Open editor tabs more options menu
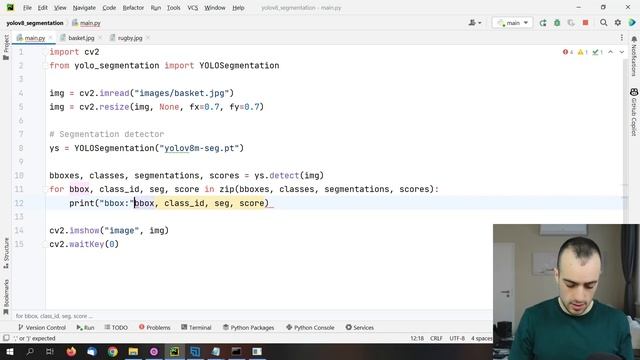 click(622, 38)
